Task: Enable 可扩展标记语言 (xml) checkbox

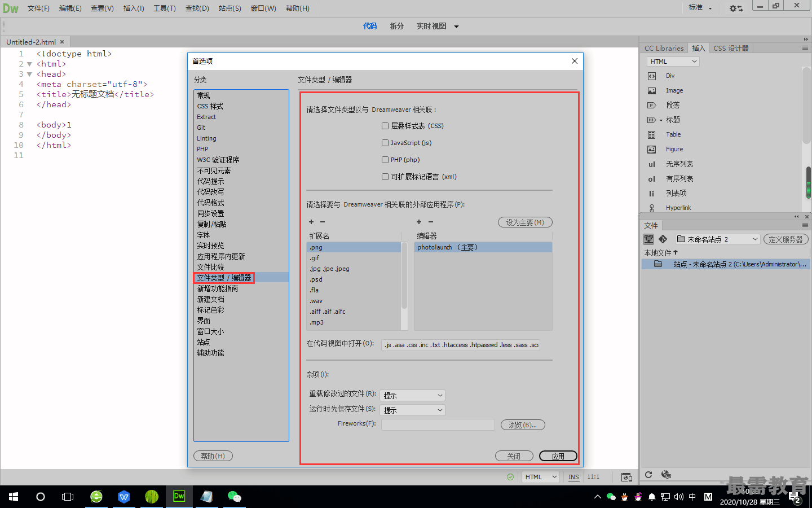Action: point(385,177)
